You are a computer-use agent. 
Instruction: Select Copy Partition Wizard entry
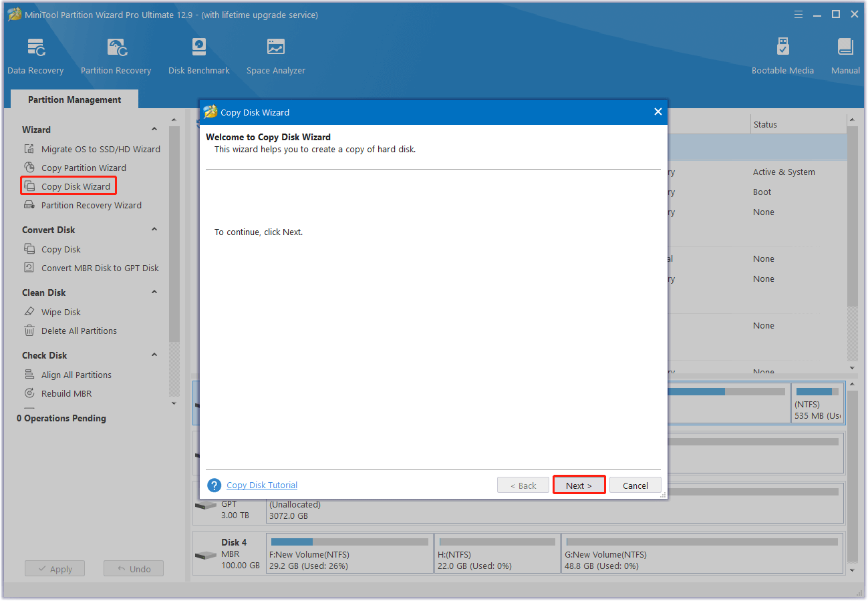click(84, 168)
